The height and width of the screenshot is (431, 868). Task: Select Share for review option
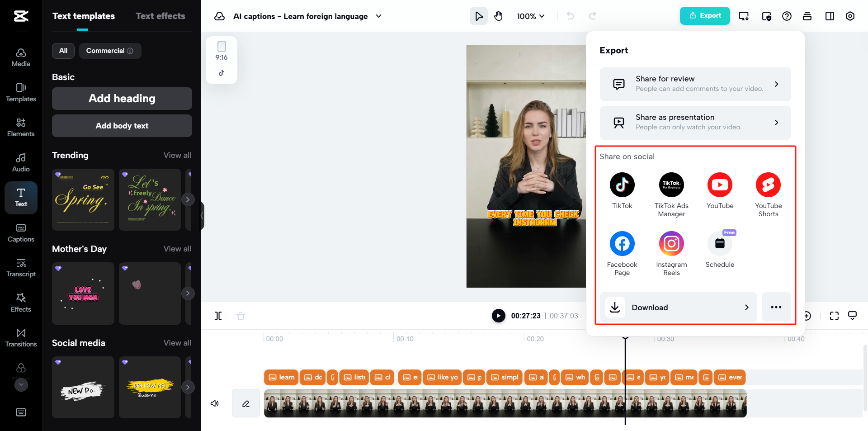point(695,84)
